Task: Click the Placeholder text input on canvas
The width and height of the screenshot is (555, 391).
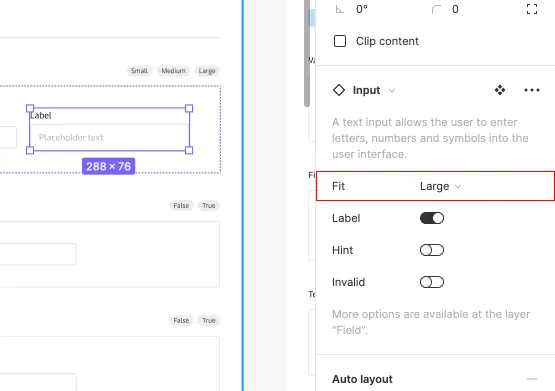Action: [x=109, y=137]
